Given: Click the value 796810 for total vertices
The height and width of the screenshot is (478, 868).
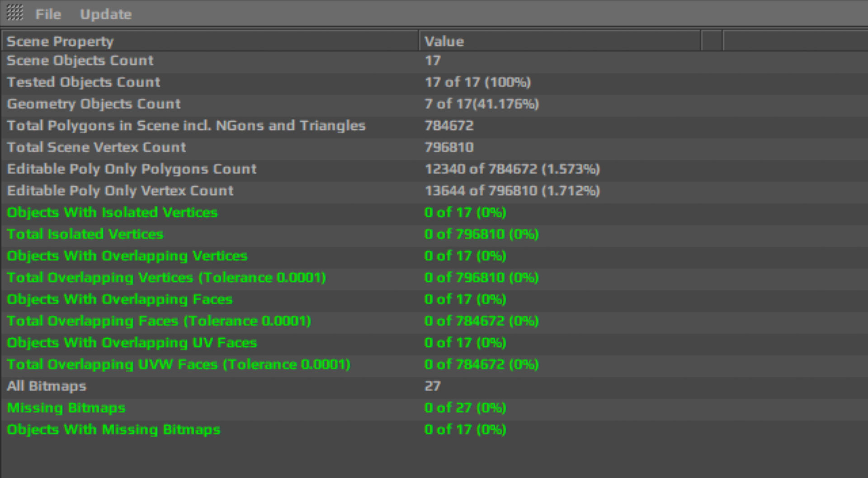Looking at the screenshot, I should pyautogui.click(x=449, y=147).
